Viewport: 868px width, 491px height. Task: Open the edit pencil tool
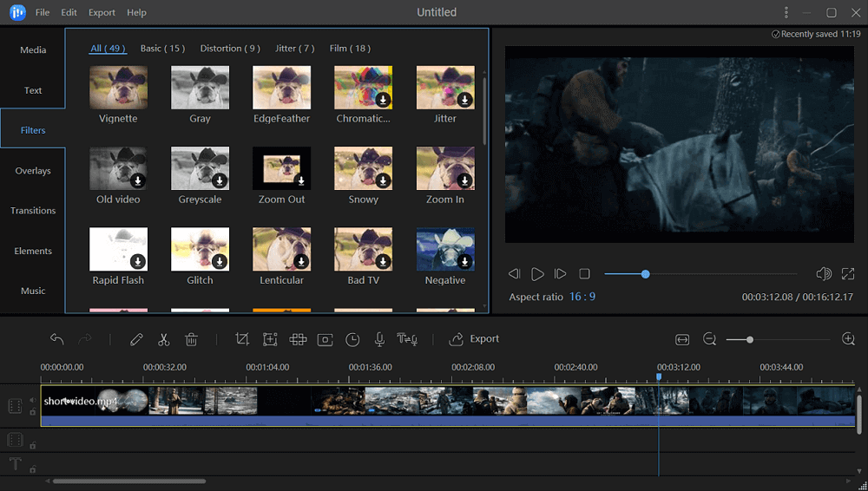click(x=136, y=339)
